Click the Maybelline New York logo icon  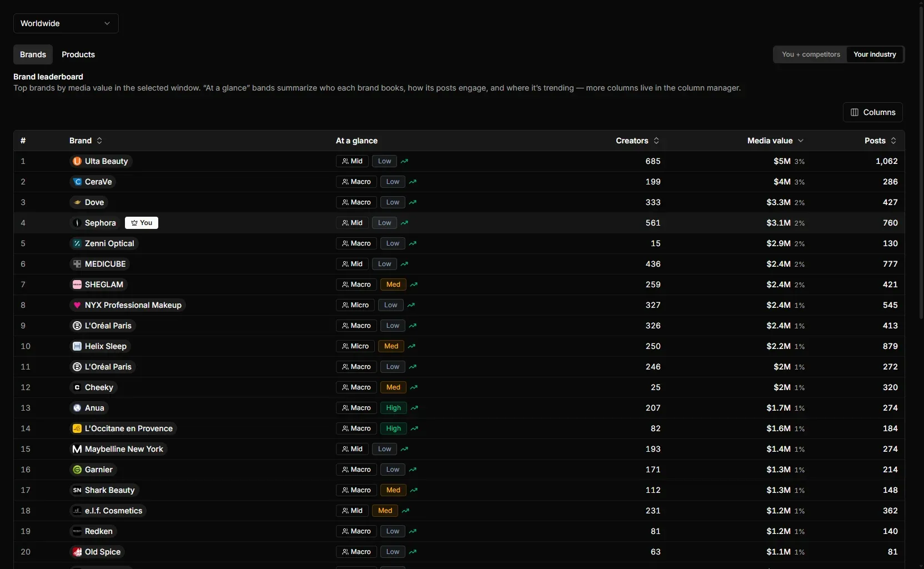click(77, 449)
